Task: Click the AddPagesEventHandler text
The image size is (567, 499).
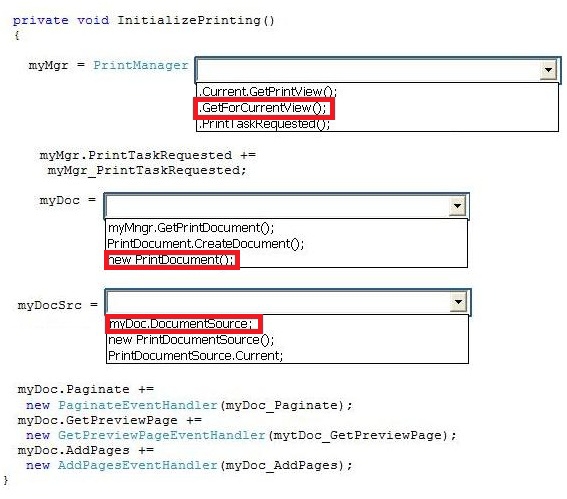Action: pyautogui.click(x=137, y=465)
